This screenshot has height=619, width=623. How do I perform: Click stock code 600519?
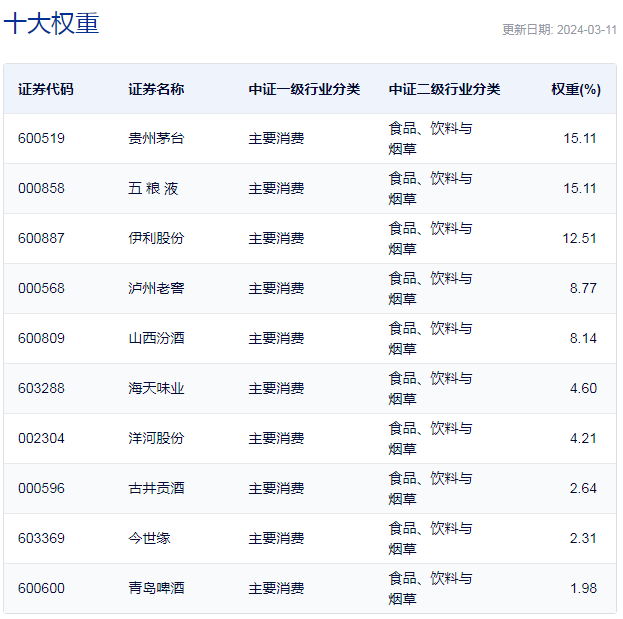point(41,138)
